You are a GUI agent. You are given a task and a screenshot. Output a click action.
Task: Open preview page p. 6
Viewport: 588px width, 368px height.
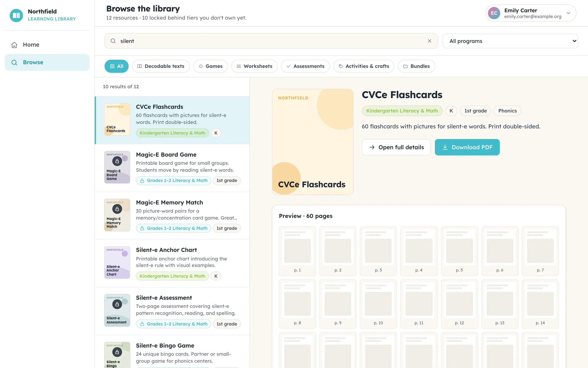(500, 251)
